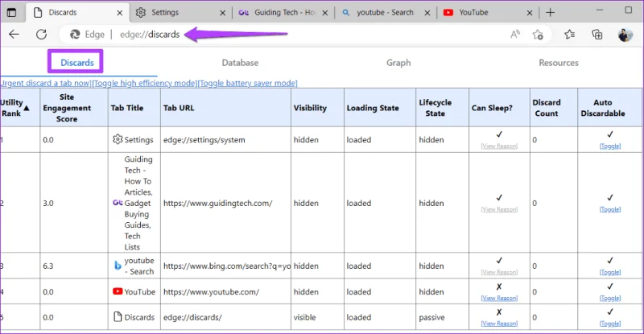Open Read aloud icon in address bar
644x334 pixels.
515,35
